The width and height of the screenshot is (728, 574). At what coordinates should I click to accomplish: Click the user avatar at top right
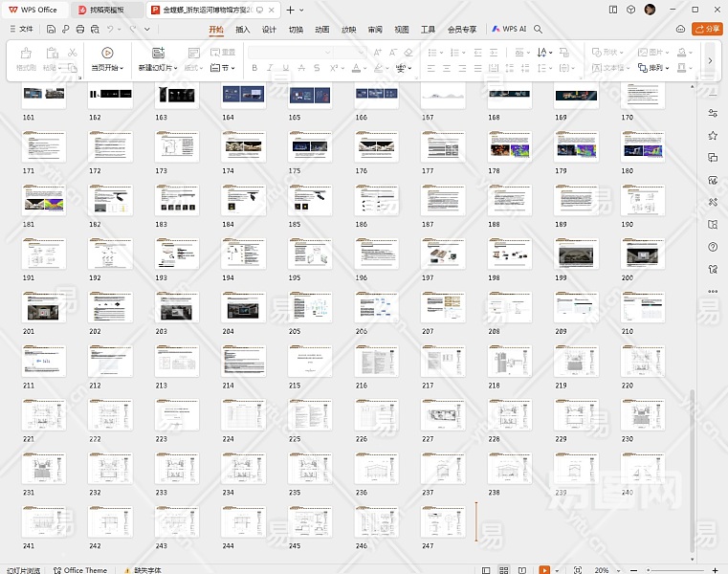(650, 10)
